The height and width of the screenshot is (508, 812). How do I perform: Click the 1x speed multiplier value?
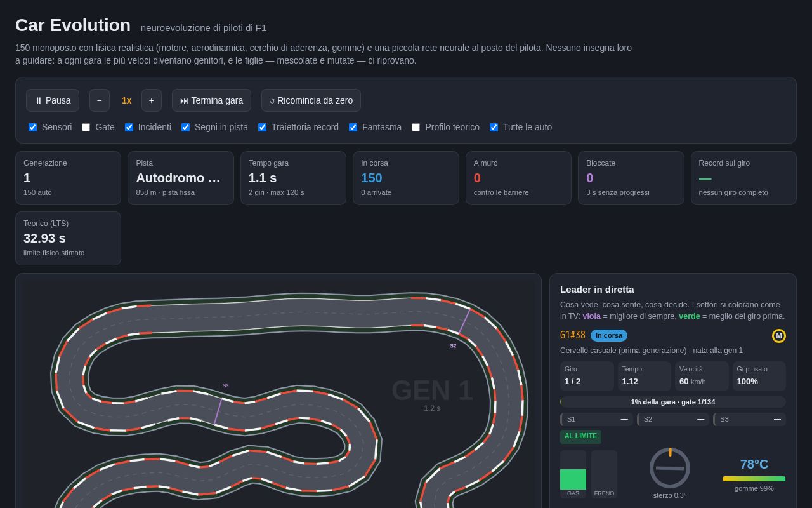pyautogui.click(x=127, y=100)
